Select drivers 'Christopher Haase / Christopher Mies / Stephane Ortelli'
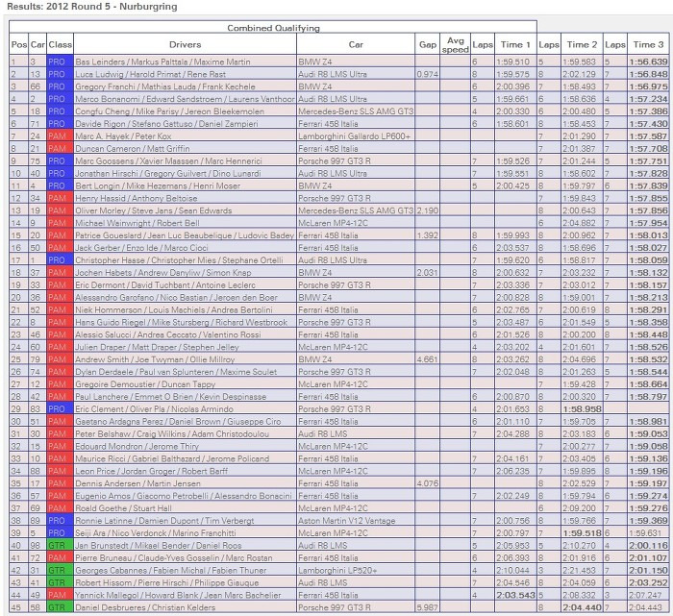 [179, 260]
